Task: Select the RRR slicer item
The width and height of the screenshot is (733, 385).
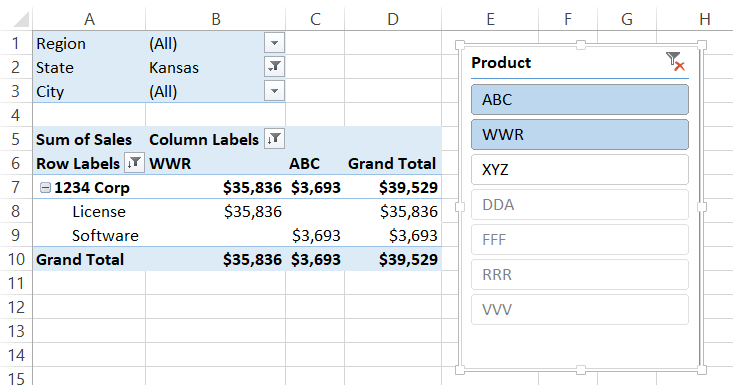Action: coord(580,275)
